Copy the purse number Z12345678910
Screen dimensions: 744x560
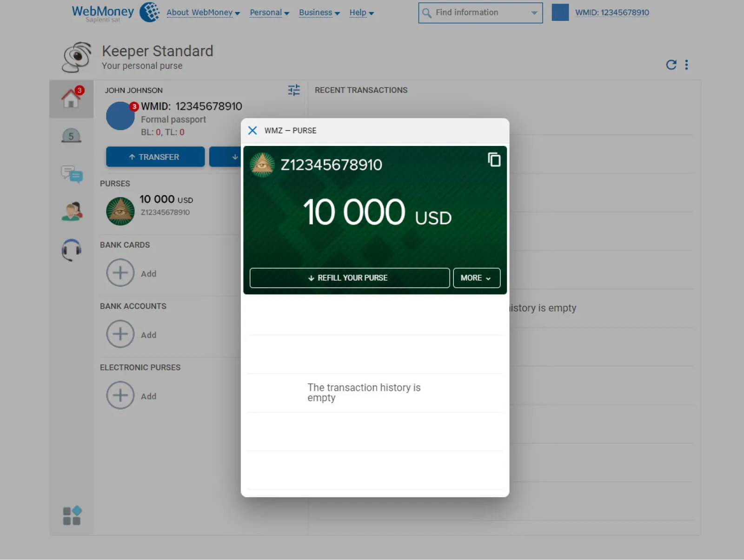click(494, 159)
